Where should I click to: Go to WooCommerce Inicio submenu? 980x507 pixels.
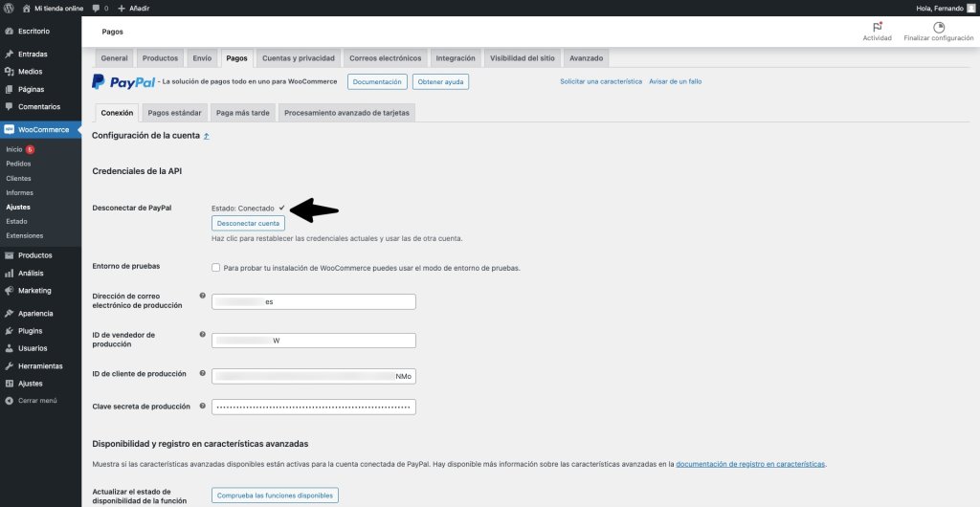tap(13, 150)
